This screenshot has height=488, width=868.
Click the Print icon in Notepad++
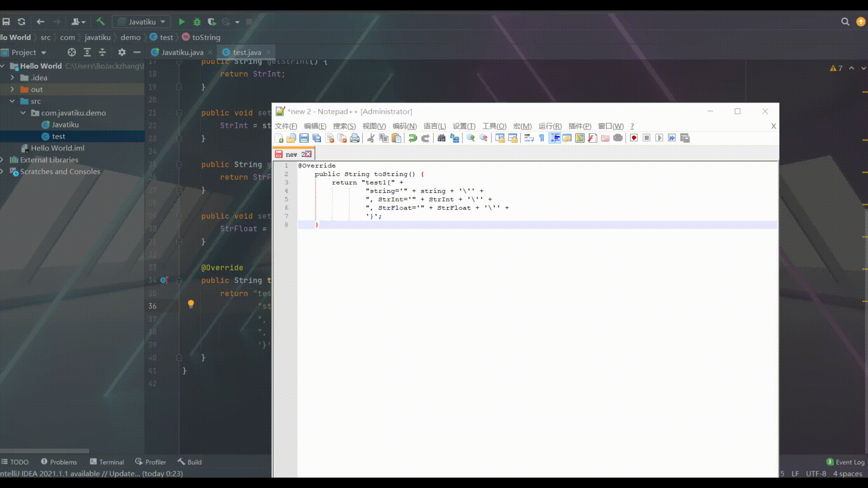coord(355,138)
